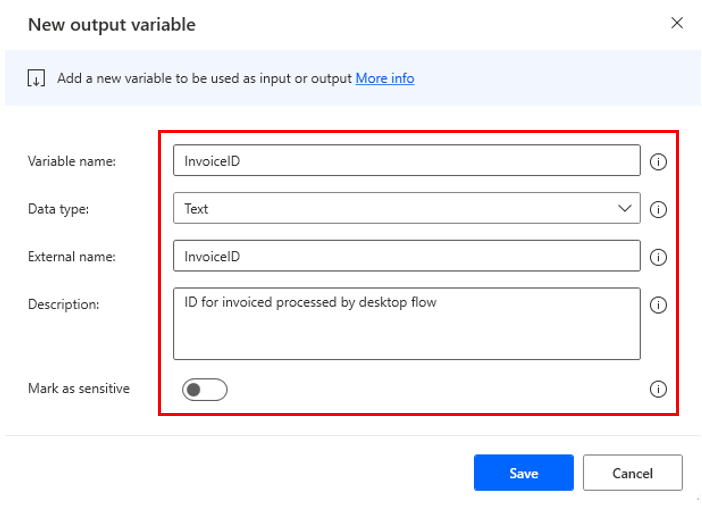Expand the Data type dropdown chevron
This screenshot has height=516, width=702.
(x=626, y=208)
